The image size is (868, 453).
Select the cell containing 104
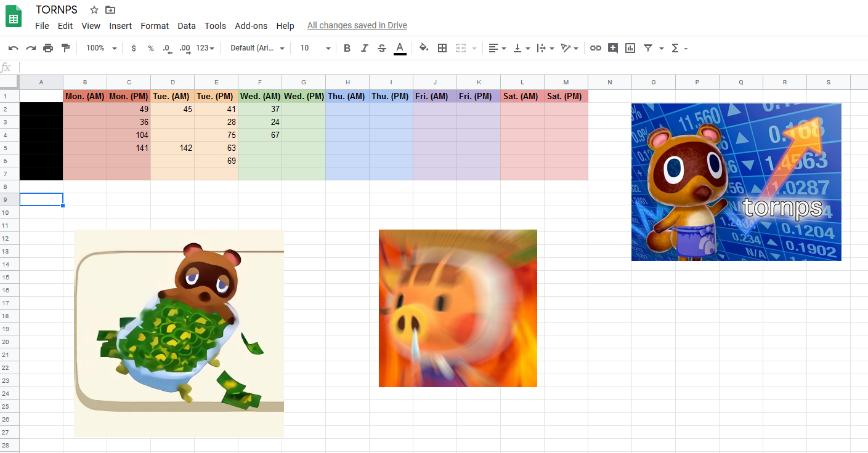point(129,135)
